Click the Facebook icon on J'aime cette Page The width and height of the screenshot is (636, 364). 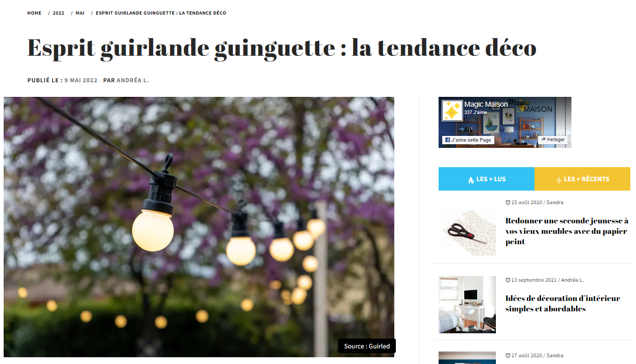tap(447, 140)
